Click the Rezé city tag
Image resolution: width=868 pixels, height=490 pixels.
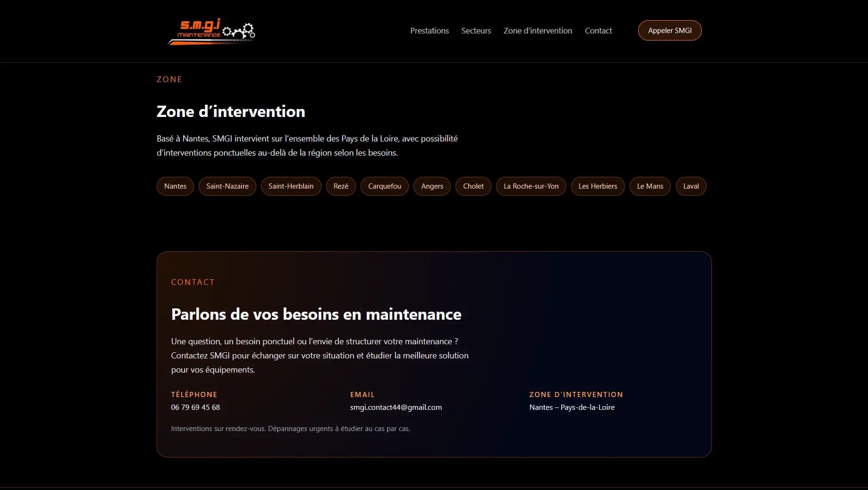pos(341,186)
